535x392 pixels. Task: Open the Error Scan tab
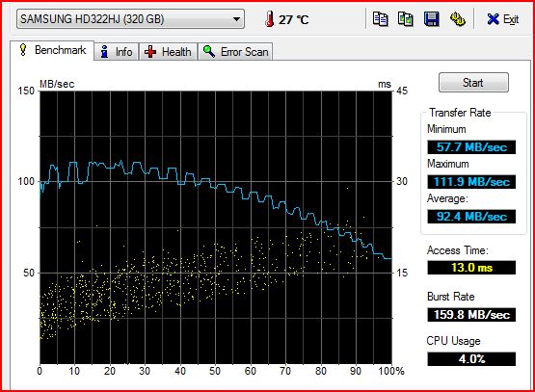pyautogui.click(x=235, y=51)
